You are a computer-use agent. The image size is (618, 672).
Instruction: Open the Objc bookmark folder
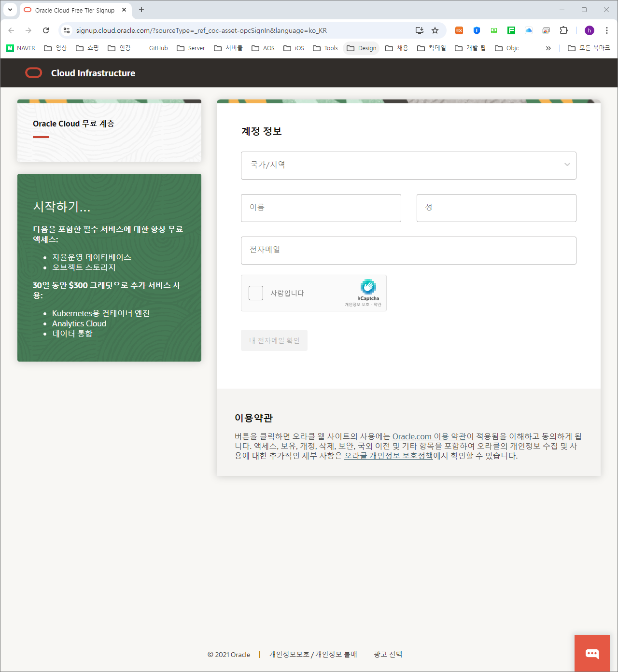point(507,48)
